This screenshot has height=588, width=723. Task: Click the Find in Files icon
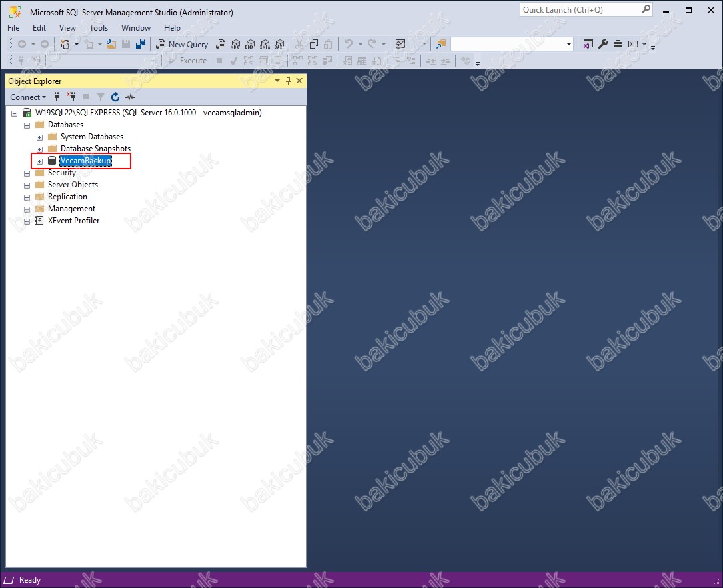pyautogui.click(x=441, y=44)
